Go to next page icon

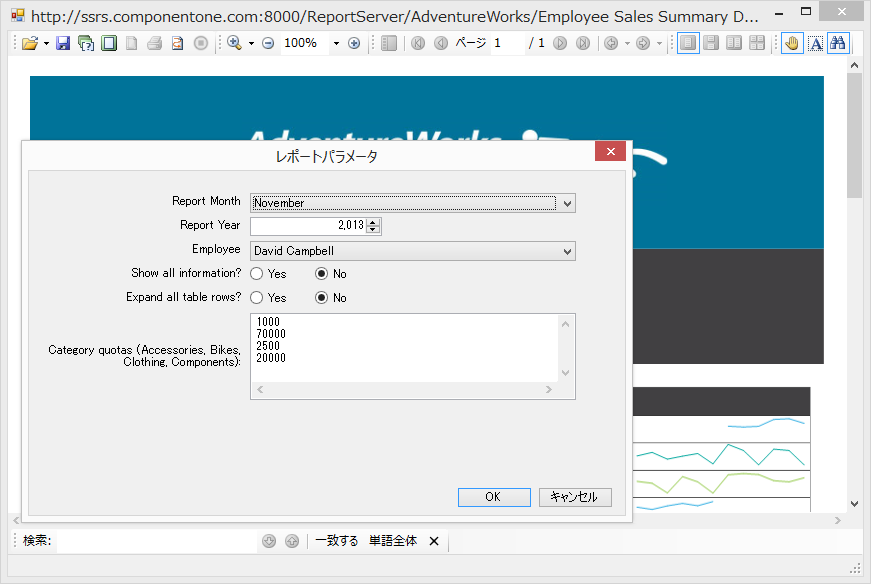click(560, 43)
